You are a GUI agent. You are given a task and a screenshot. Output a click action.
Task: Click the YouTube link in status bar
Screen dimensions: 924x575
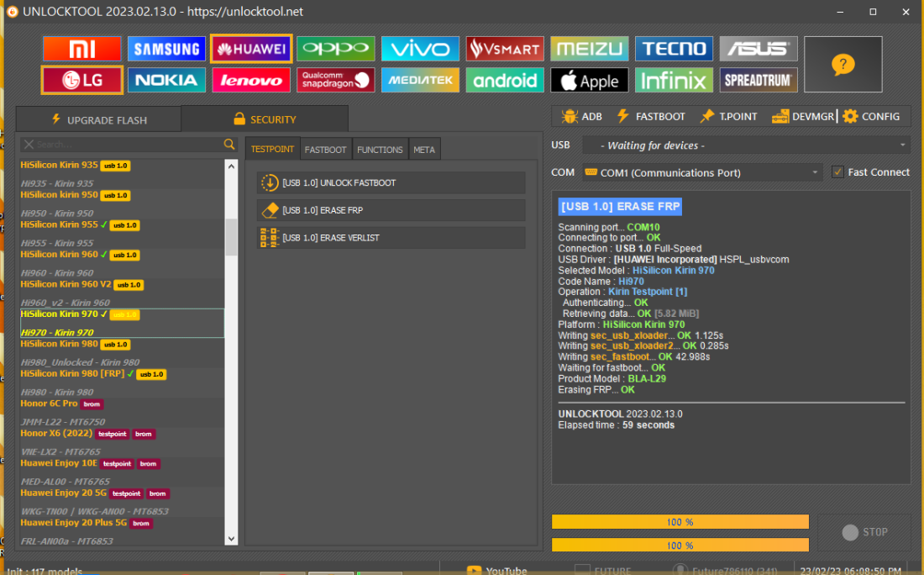coord(496,570)
